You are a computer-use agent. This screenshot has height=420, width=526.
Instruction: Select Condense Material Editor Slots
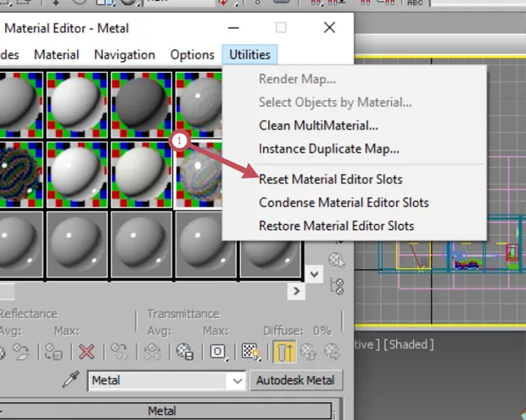tap(344, 203)
